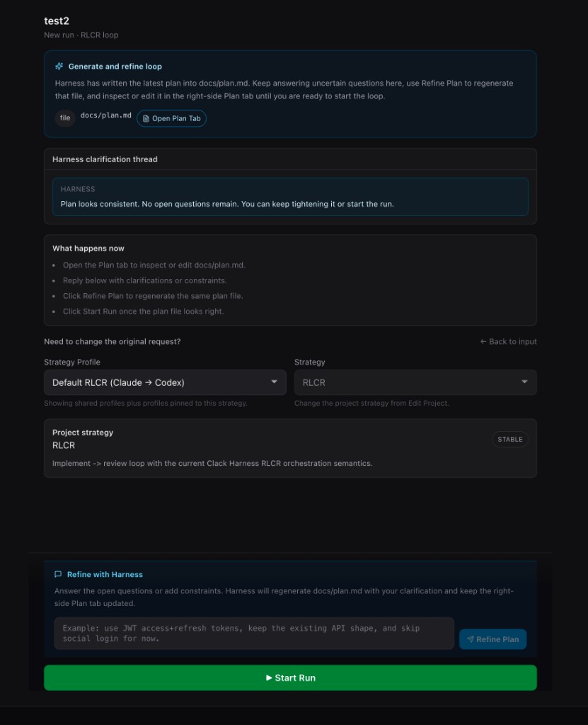This screenshot has width=588, height=725.
Task: Go back via the Back to input link
Action: tap(508, 342)
